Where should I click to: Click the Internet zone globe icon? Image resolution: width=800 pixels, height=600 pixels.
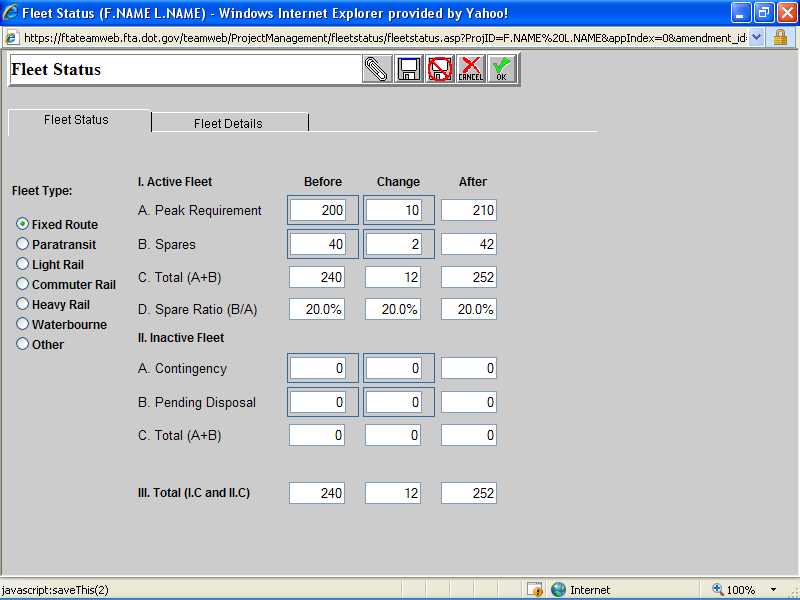558,589
